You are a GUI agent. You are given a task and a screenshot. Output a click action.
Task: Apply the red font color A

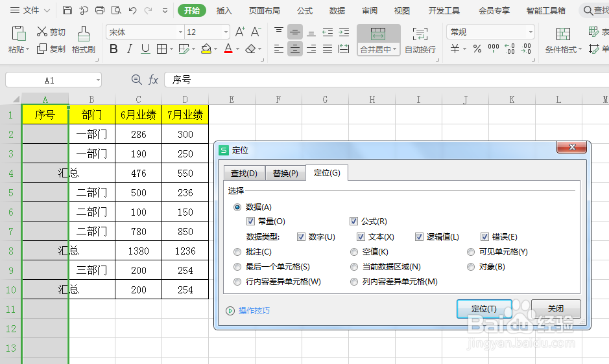228,49
